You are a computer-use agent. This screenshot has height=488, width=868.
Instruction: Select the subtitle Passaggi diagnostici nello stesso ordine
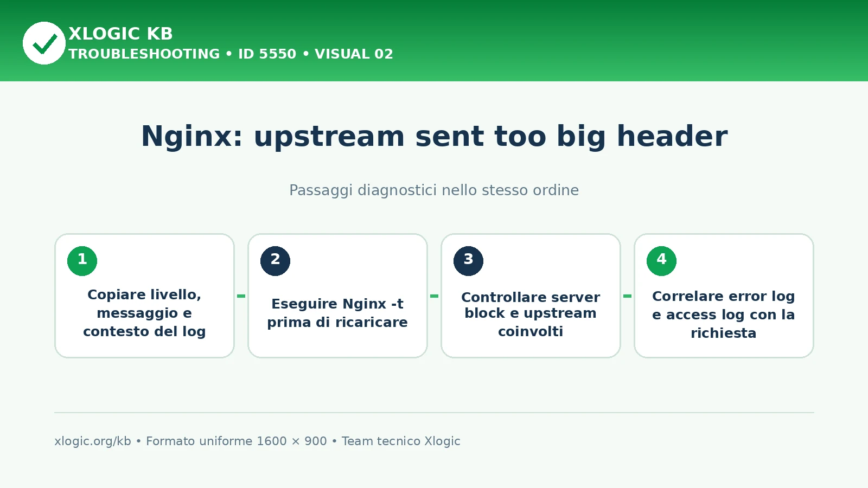(434, 190)
